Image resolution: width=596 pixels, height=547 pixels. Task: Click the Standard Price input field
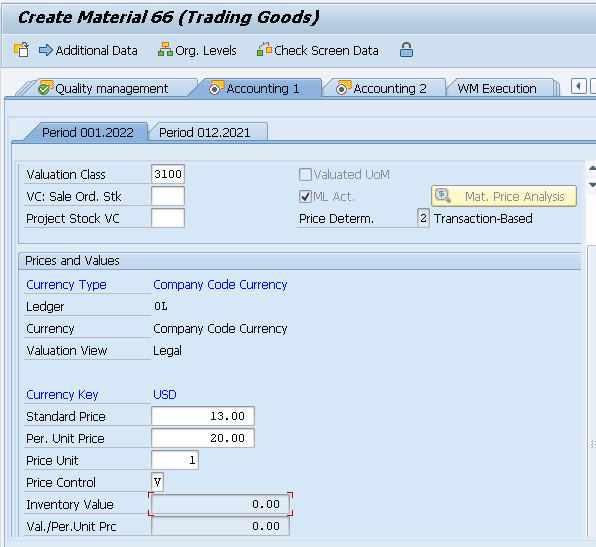(203, 416)
